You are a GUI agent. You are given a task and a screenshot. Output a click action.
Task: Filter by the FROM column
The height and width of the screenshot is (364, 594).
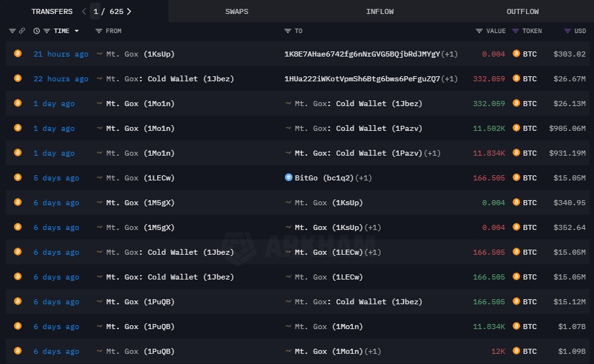pyautogui.click(x=99, y=30)
